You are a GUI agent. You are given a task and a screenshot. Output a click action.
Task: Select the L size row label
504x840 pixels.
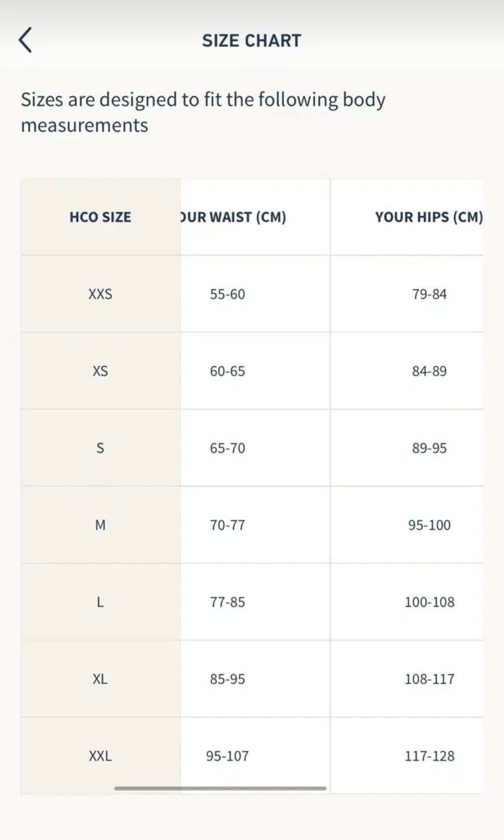pos(100,602)
